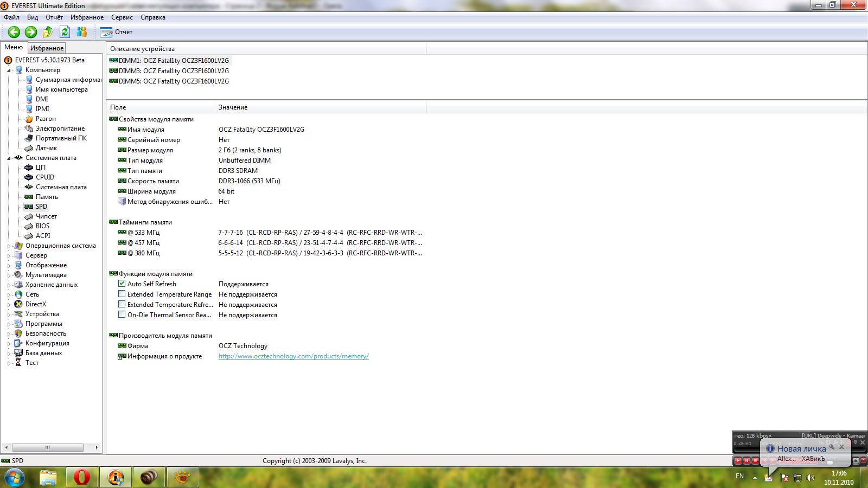Click the Up level toolbar icon
The width and height of the screenshot is (868, 488).
(48, 32)
